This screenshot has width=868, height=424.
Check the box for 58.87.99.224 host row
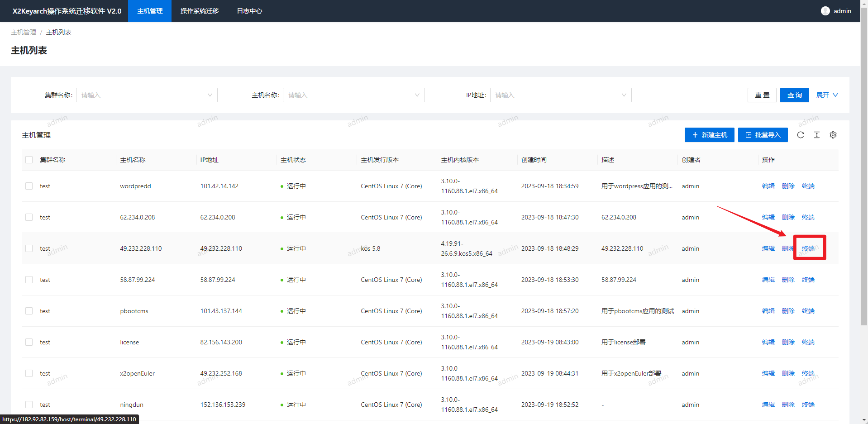[29, 280]
